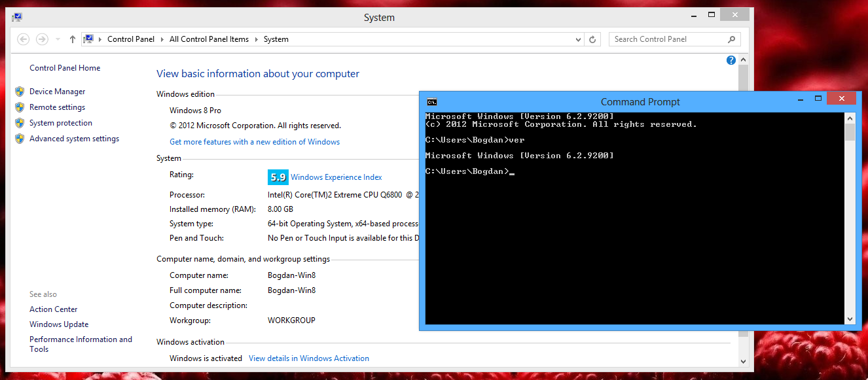Open Help via the blue question mark
The width and height of the screenshot is (868, 380).
(731, 60)
